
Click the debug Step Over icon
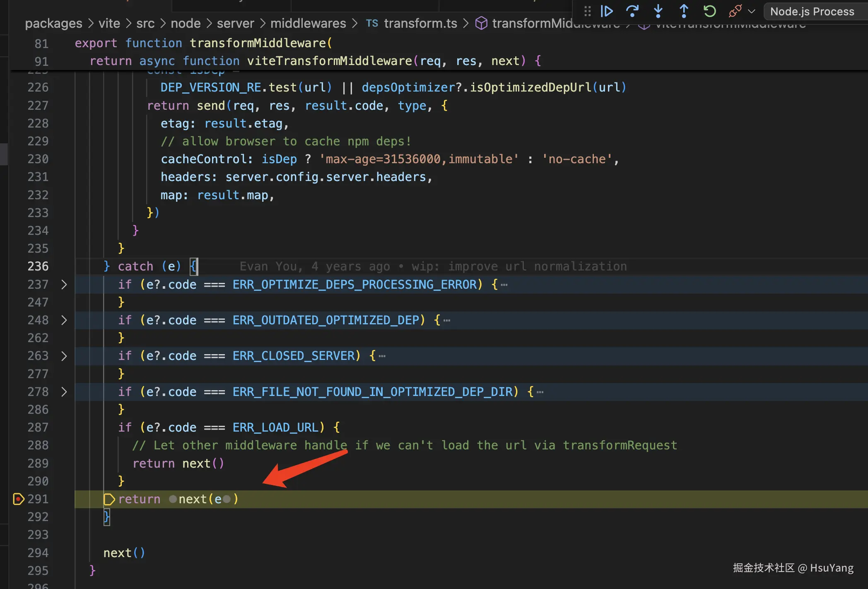click(x=632, y=11)
